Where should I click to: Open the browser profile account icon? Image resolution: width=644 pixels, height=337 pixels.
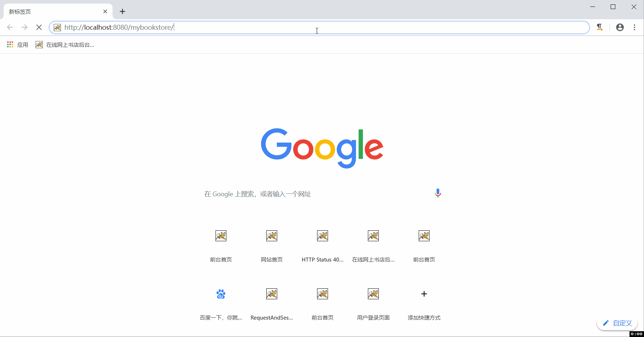tap(620, 27)
